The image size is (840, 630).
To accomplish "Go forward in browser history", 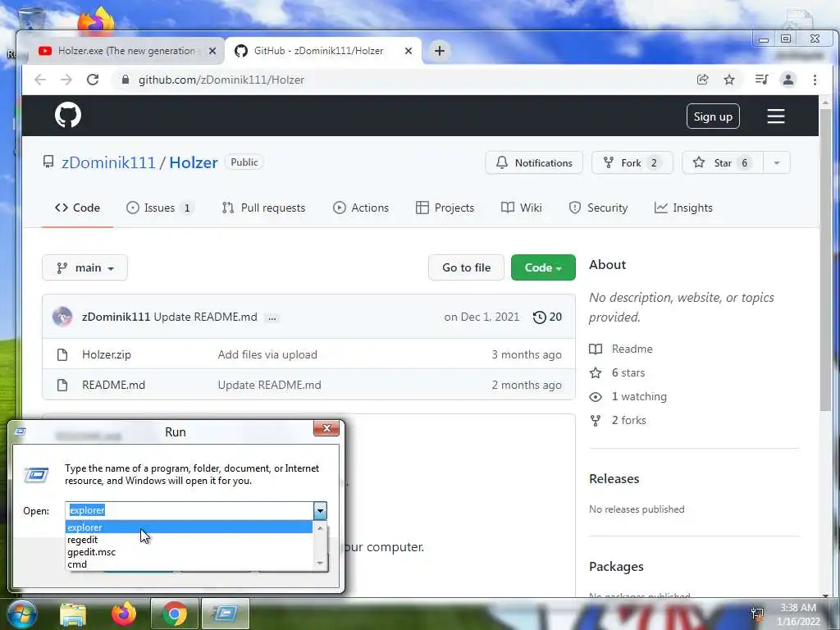I will tap(66, 80).
